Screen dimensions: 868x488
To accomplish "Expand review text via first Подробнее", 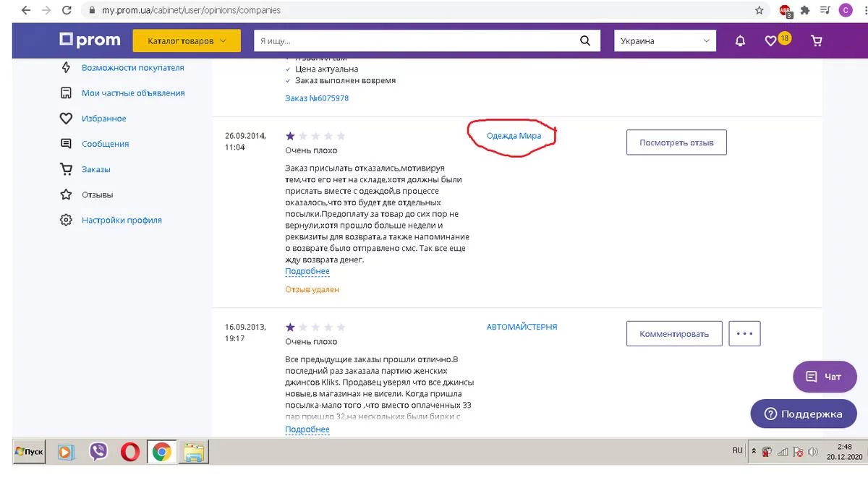I will [x=307, y=271].
